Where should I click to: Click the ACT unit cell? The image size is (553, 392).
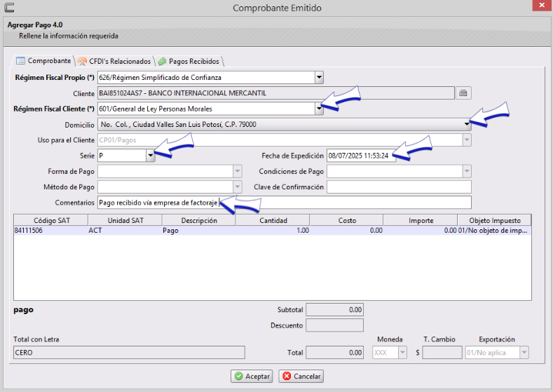125,231
